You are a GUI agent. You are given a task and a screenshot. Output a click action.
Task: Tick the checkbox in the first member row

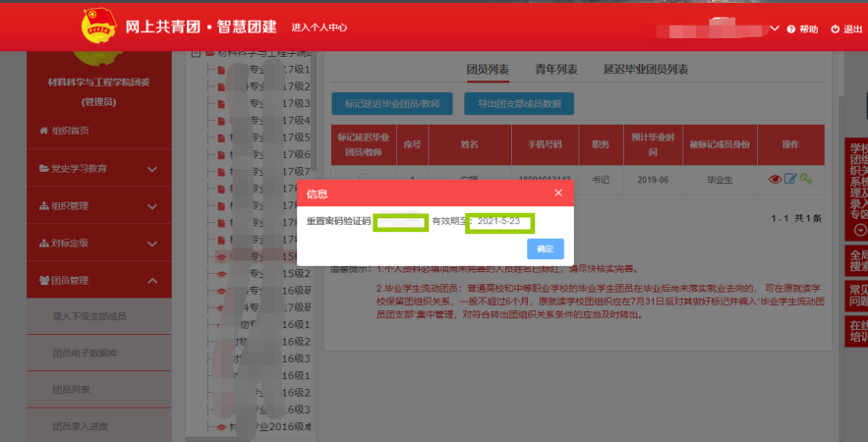pos(364,179)
